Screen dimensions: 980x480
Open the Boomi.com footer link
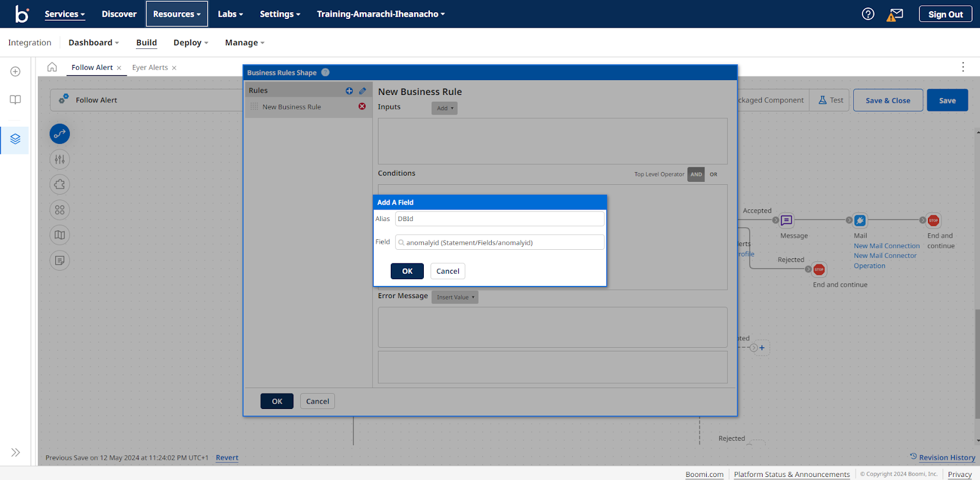(x=704, y=474)
